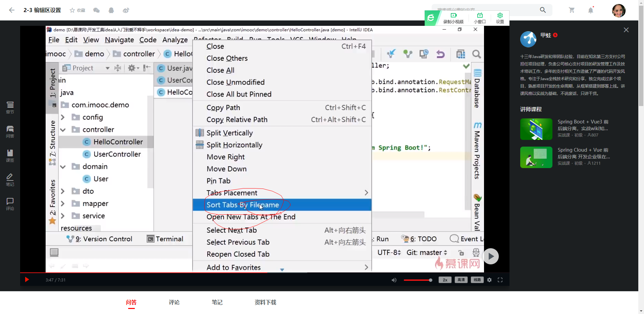
Task: Share via the WeChat icon
Action: (96, 10)
